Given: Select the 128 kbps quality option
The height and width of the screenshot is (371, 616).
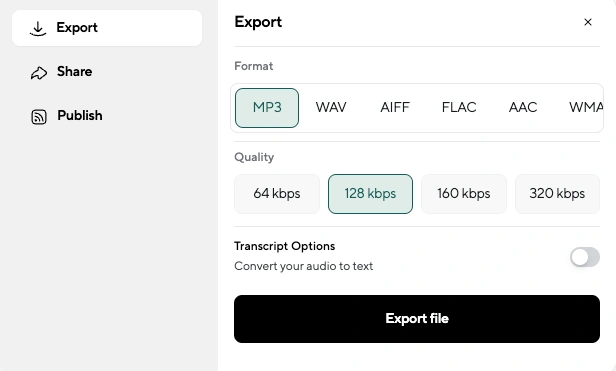Looking at the screenshot, I should coord(370,194).
